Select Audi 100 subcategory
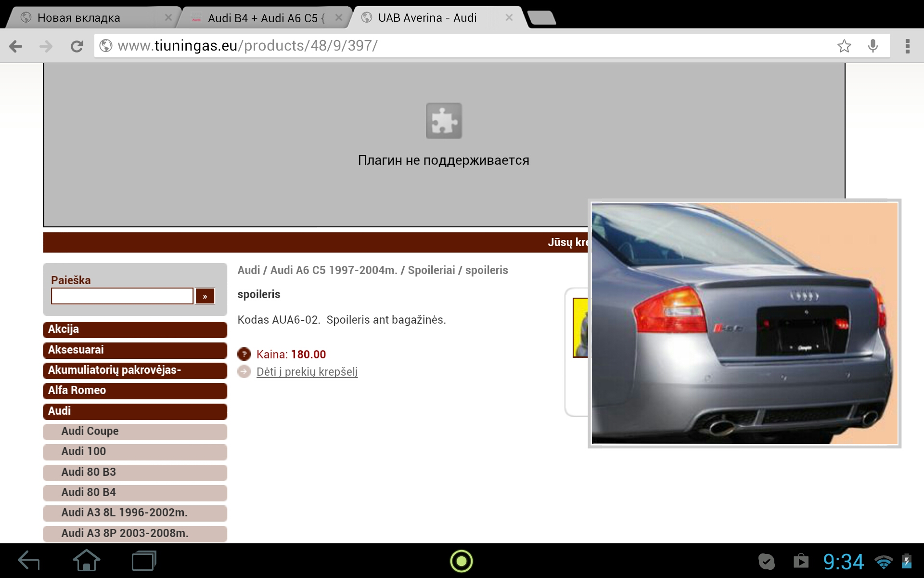The image size is (924, 578). click(x=135, y=452)
